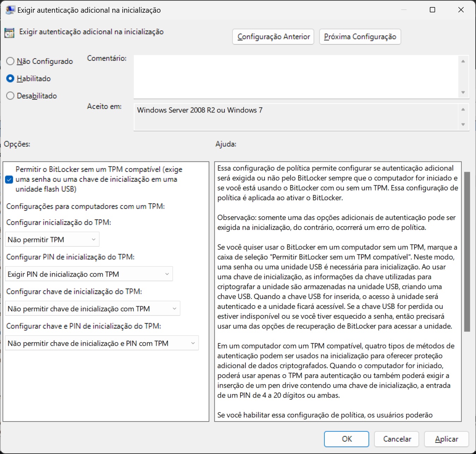
Task: Click the Opções: section label
Action: [17, 144]
